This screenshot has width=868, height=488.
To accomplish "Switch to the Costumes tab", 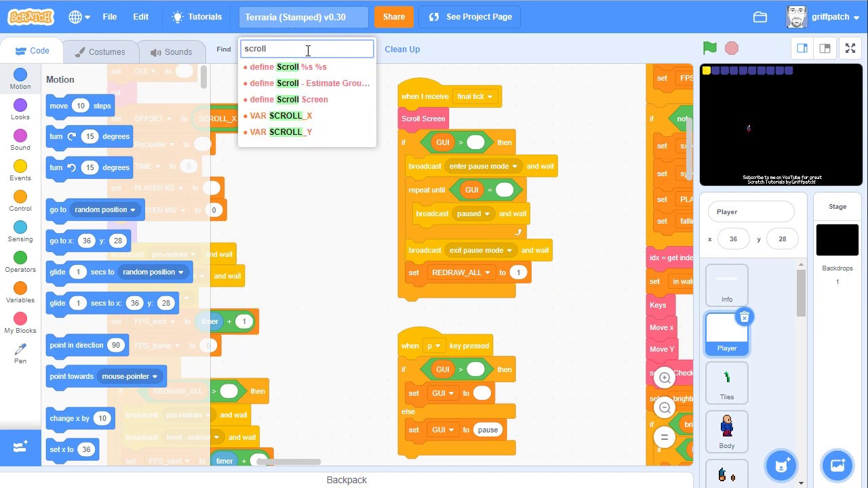I will tap(100, 52).
